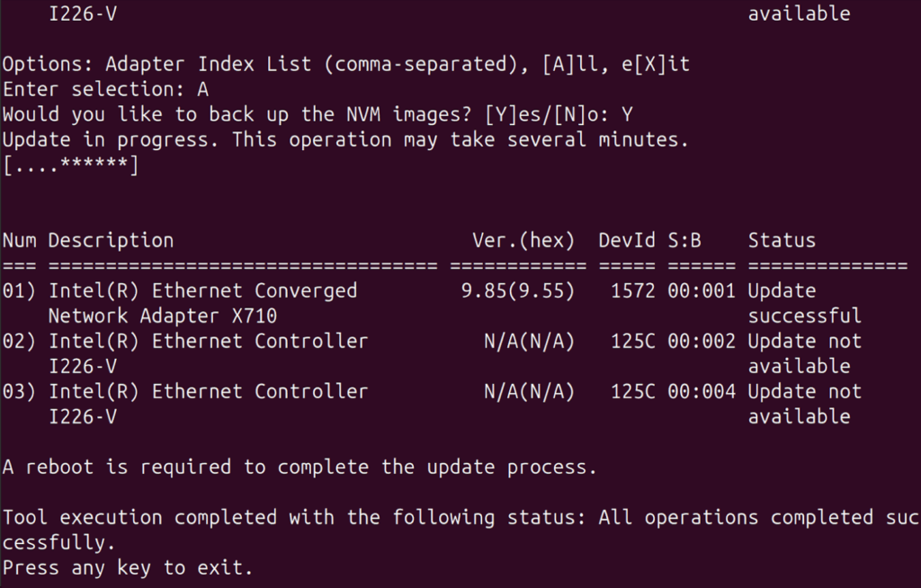Click the "Ver.(hex)" column header
This screenshot has height=588, width=921.
click(x=523, y=241)
